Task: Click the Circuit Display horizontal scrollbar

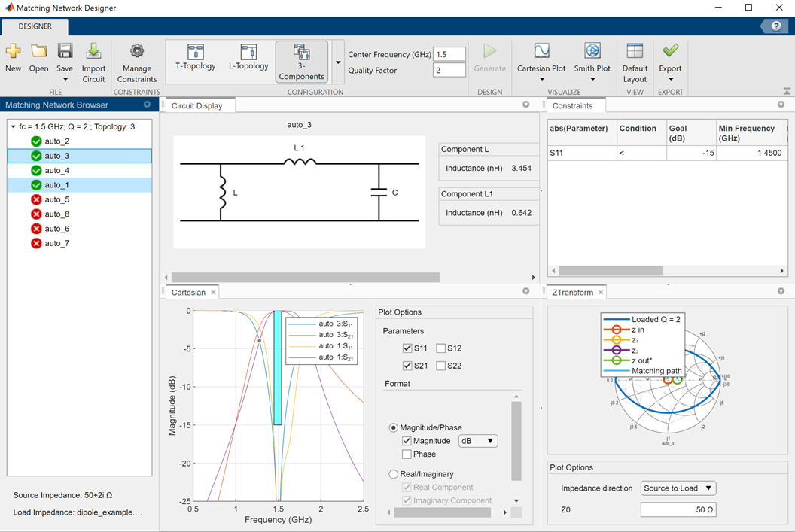Action: point(305,278)
